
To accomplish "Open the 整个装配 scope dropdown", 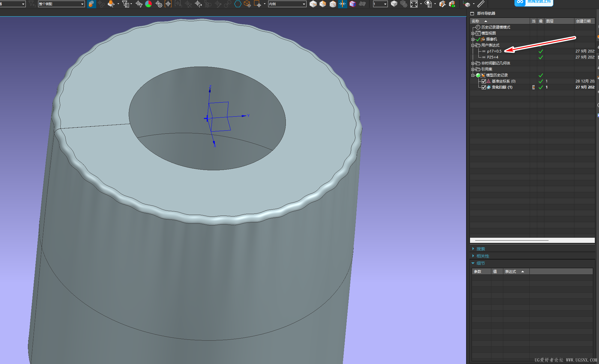I will point(82,4).
